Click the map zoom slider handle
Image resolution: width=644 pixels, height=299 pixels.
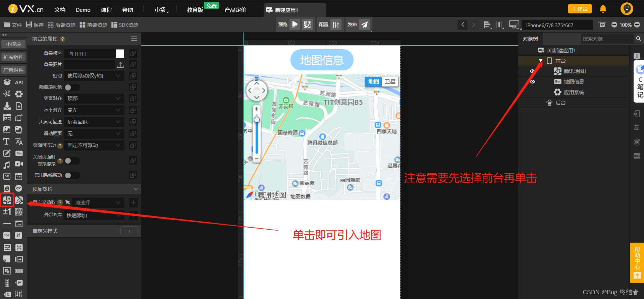click(x=257, y=120)
